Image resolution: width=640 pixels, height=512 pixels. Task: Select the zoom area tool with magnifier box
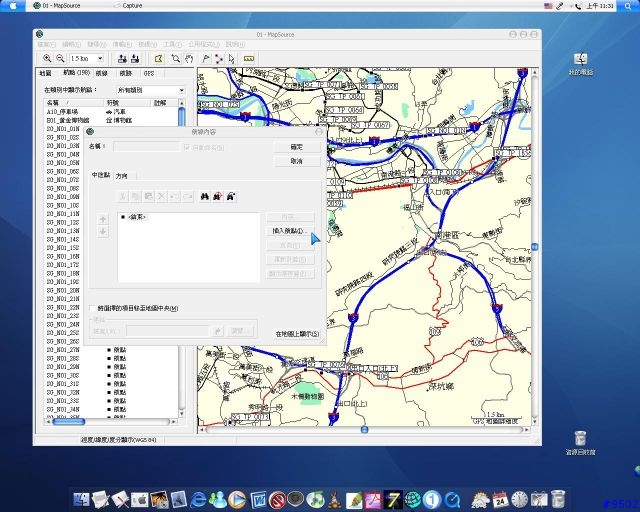click(176, 58)
